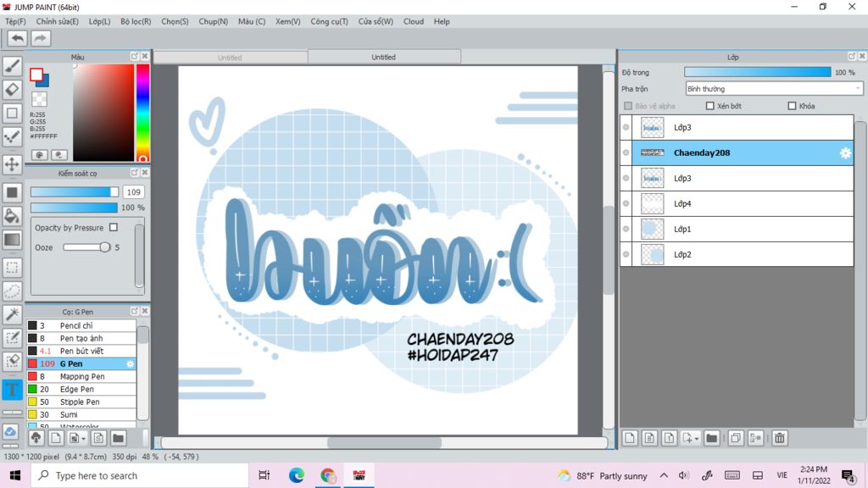Select the Gradient tool
Screen dimensions: 868x488
tap(12, 240)
